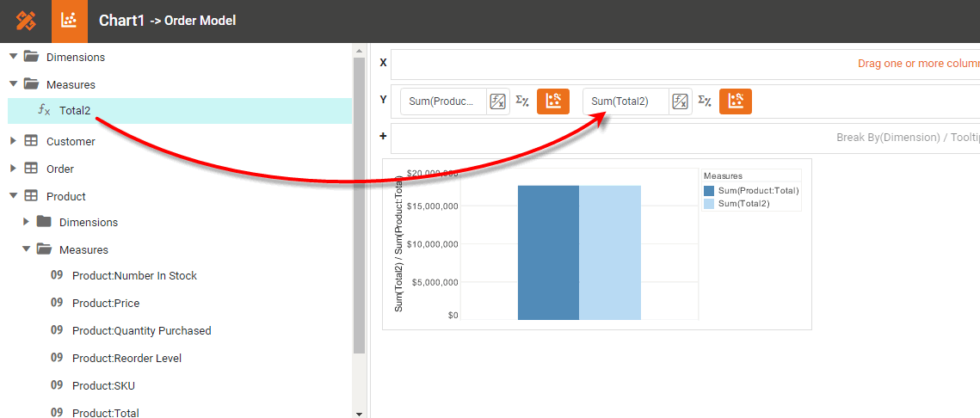Open formula editor for Sum(Product:Total) field

(x=498, y=101)
